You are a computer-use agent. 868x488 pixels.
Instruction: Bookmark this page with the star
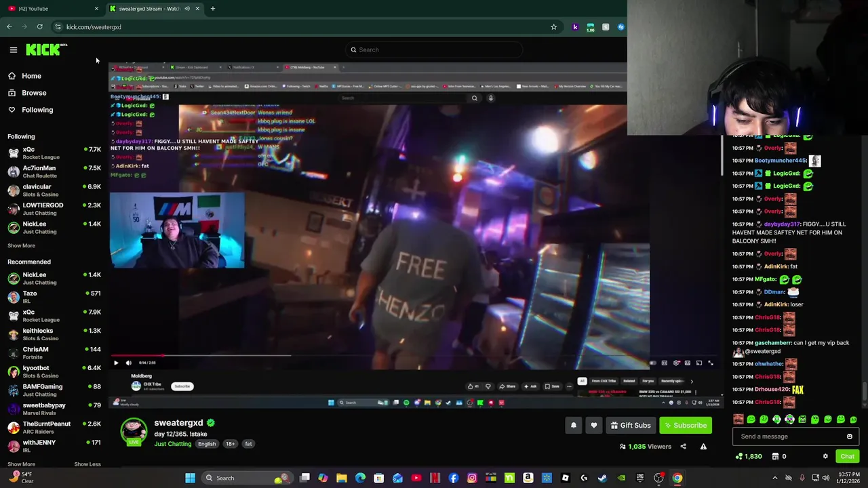553,27
